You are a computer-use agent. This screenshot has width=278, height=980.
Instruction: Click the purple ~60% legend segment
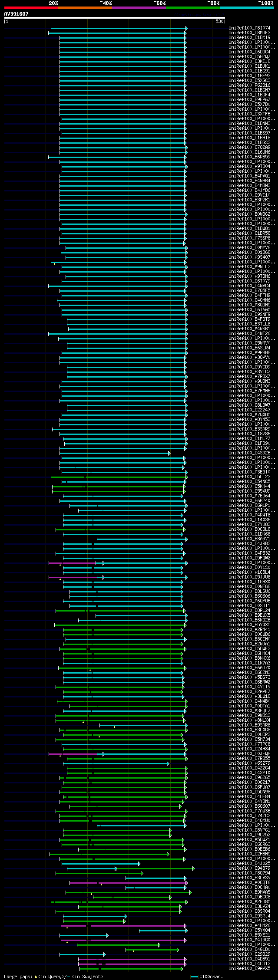139,8
